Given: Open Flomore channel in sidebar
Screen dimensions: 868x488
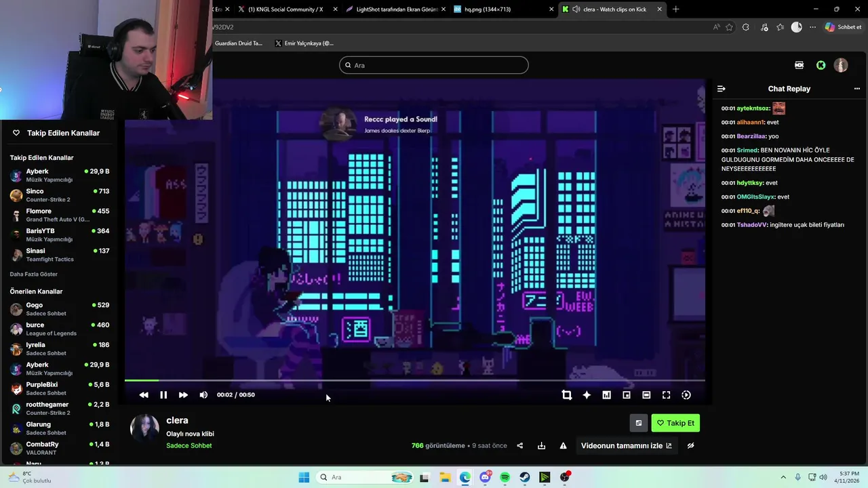Looking at the screenshot, I should pyautogui.click(x=60, y=215).
